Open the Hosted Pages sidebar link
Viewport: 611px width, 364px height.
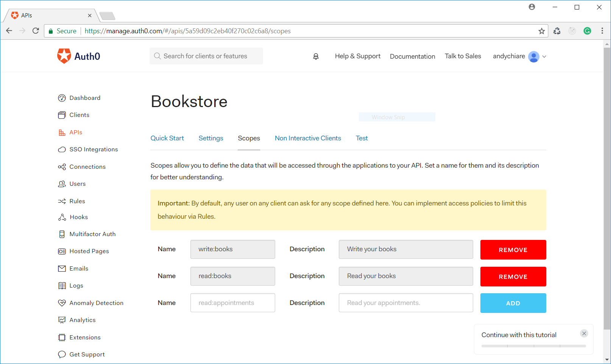coord(89,251)
